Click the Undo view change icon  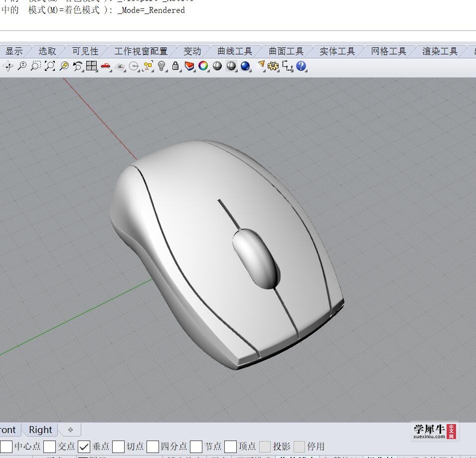(78, 66)
